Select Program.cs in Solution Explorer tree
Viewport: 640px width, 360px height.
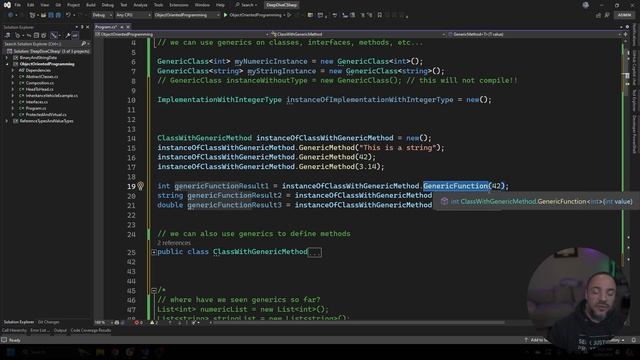click(36, 108)
